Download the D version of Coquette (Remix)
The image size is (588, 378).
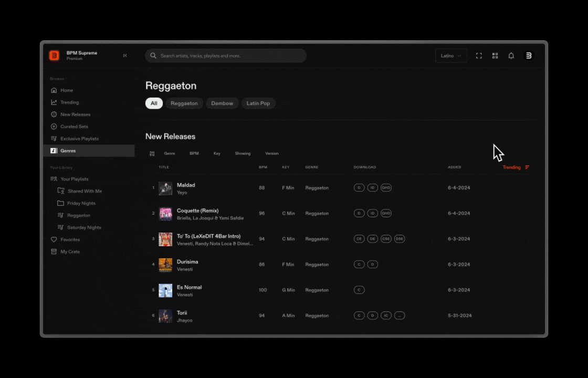[359, 213]
